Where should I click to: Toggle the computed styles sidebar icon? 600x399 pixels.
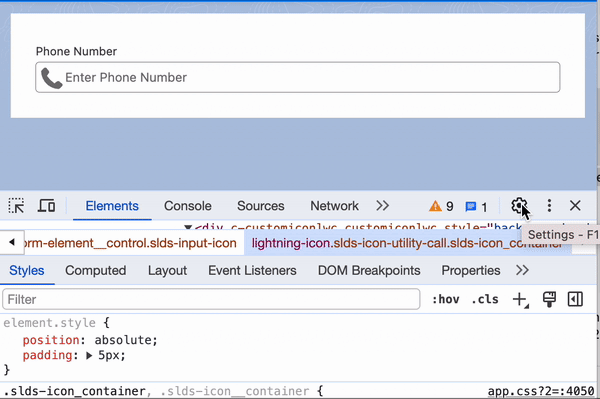(575, 299)
